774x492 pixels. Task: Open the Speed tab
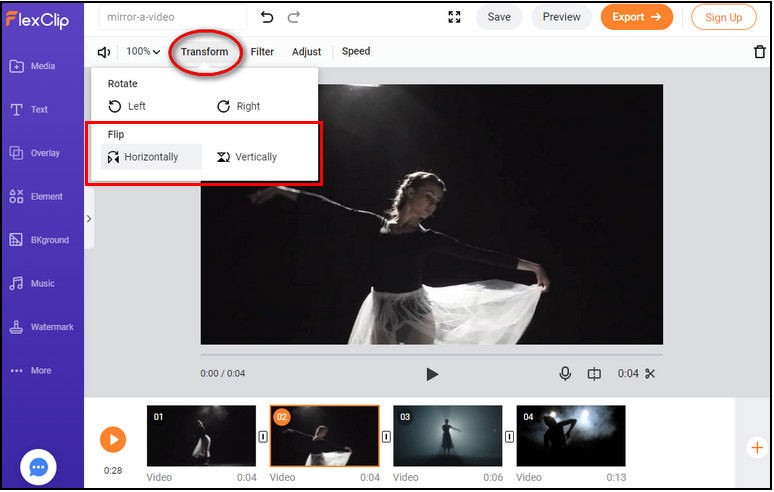(x=356, y=51)
